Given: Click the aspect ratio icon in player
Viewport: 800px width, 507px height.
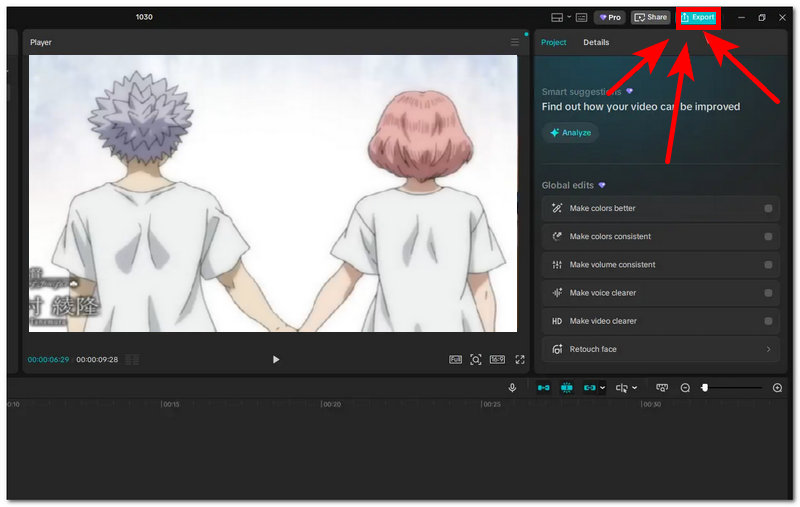Looking at the screenshot, I should (x=497, y=360).
